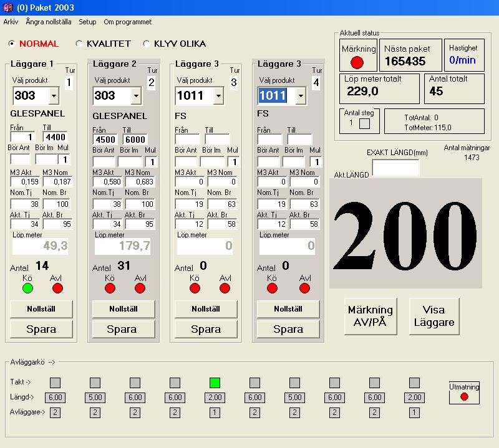Image resolution: width=499 pixels, height=448 pixels.
Task: Click the Från field showing 4500
Action: point(105,140)
